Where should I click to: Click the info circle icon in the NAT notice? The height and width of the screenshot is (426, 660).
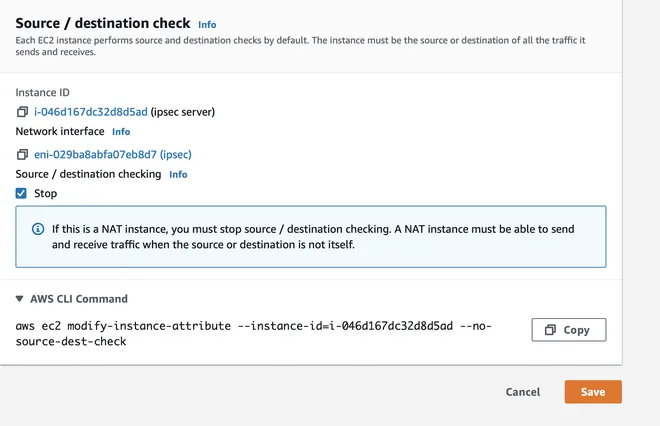pyautogui.click(x=38, y=229)
